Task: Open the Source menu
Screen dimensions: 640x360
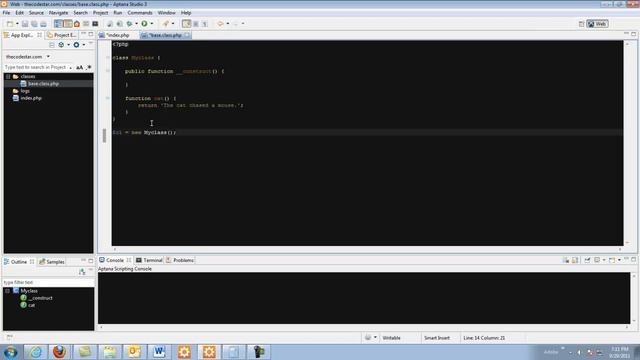Action: coord(36,13)
